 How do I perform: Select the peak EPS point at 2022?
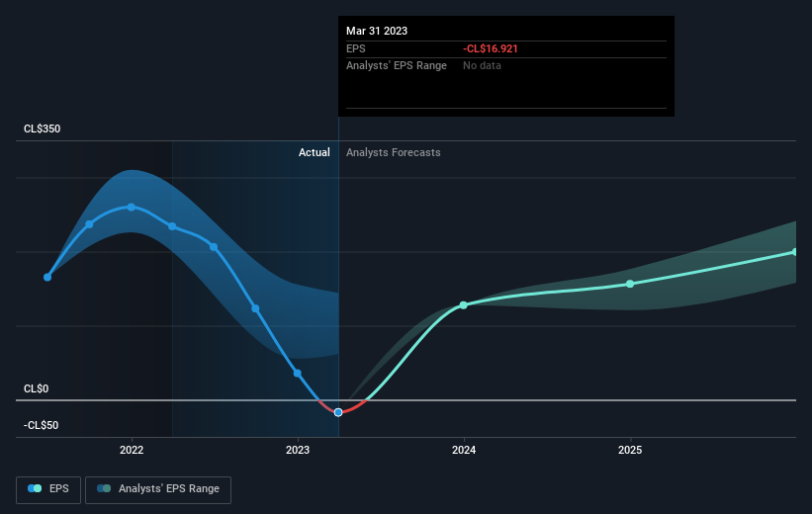click(x=132, y=207)
